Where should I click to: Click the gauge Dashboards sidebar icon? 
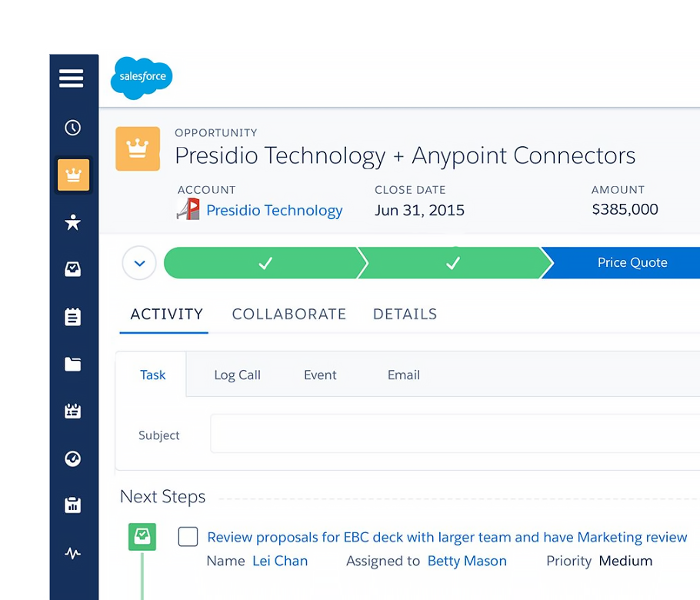point(73,458)
